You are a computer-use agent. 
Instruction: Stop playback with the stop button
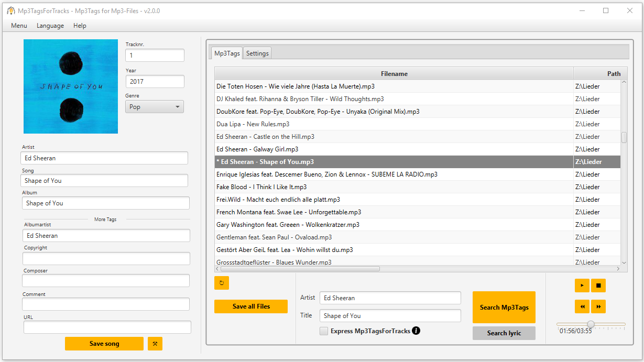click(x=598, y=286)
